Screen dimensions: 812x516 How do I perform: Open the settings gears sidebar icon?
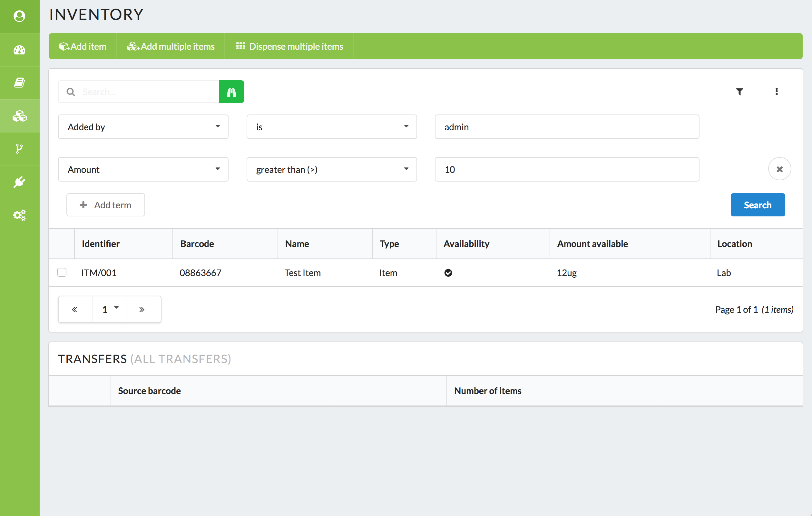point(20,215)
